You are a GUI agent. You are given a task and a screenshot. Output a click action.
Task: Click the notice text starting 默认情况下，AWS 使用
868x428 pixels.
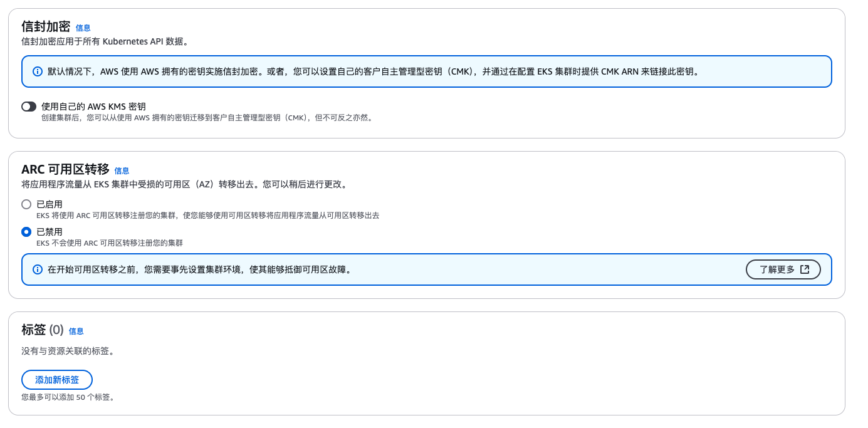click(x=374, y=71)
